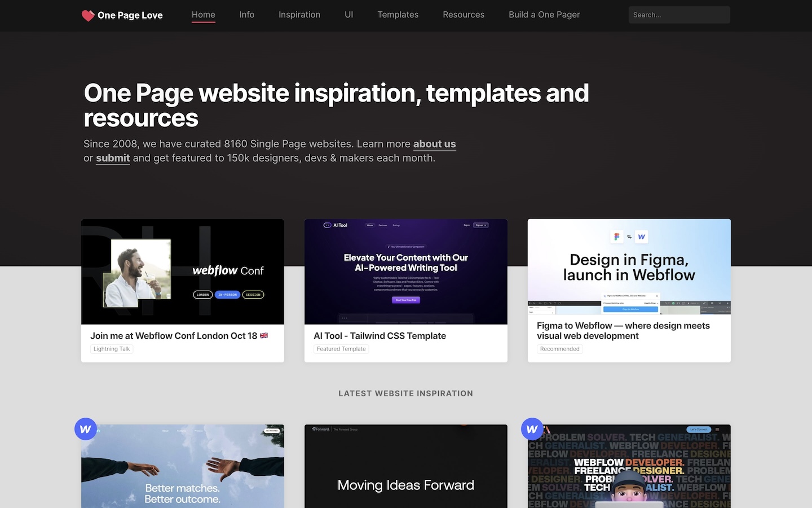Image resolution: width=812 pixels, height=508 pixels.
Task: Click the One Page Love heart logo
Action: 88,15
